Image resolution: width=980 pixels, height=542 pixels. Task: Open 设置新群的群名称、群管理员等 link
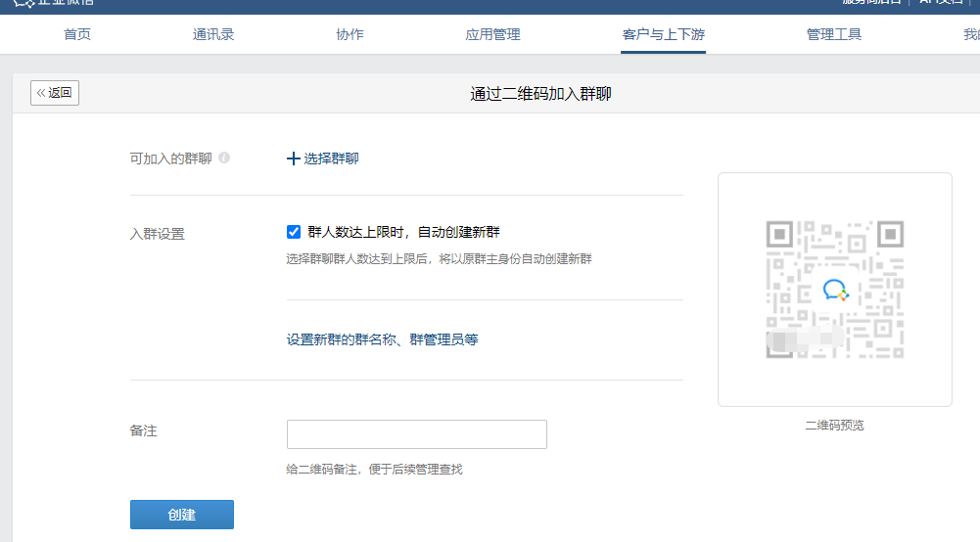(x=382, y=339)
